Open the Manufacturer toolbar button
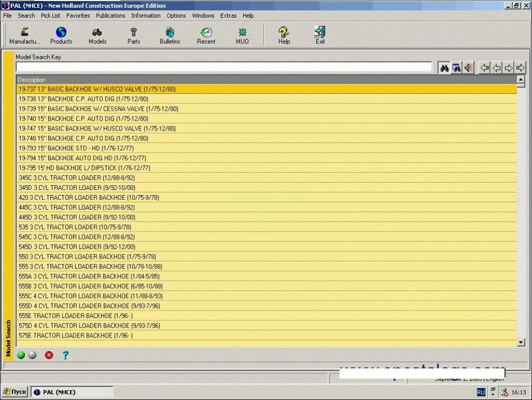 pyautogui.click(x=24, y=36)
